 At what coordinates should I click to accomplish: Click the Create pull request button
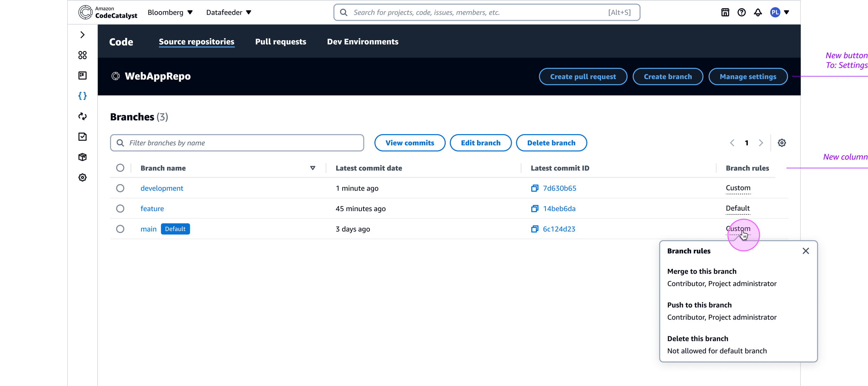pyautogui.click(x=583, y=77)
